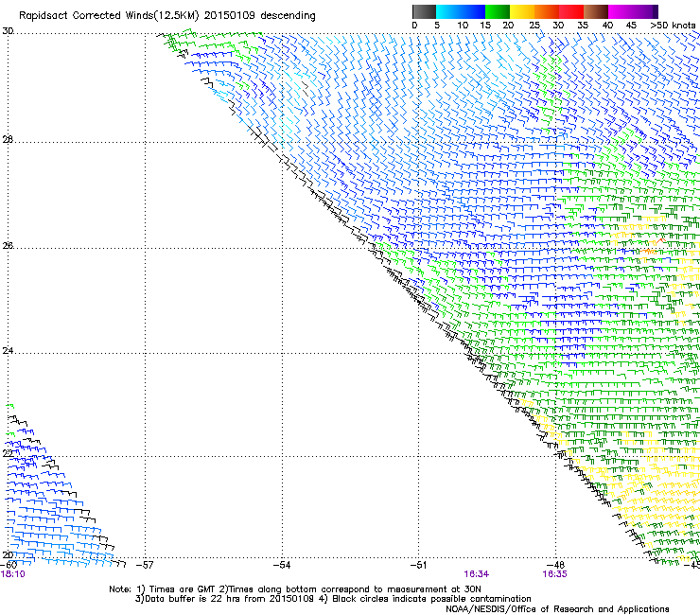Click the longitude label '-57'
700x615 pixels.
[145, 565]
